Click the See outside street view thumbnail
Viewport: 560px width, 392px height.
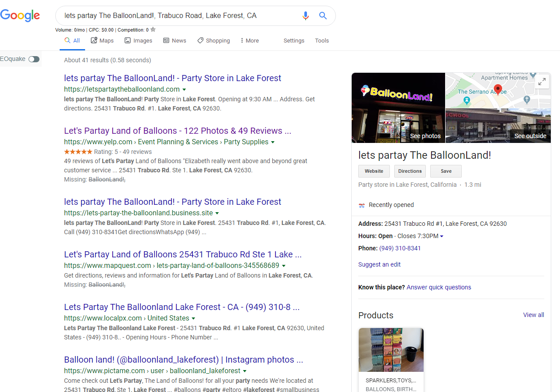(x=498, y=126)
